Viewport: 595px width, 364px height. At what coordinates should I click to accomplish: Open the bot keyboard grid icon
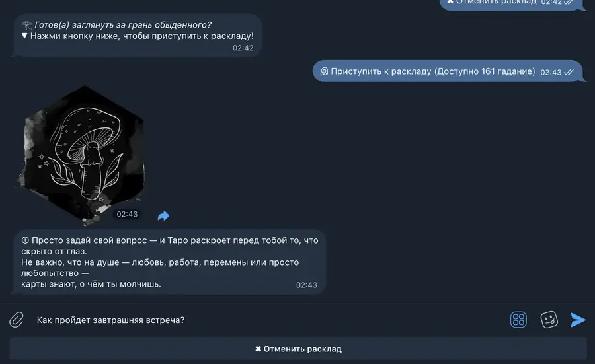518,320
